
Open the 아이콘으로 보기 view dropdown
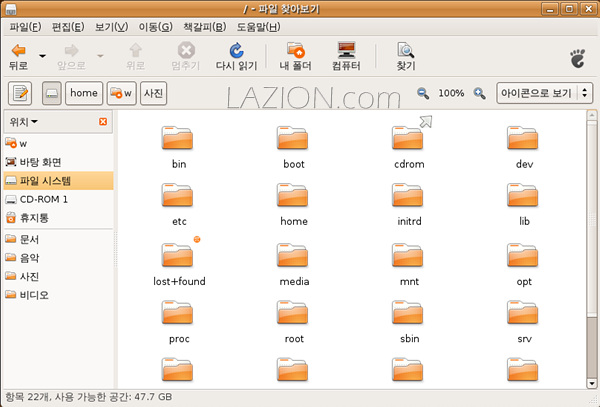click(x=545, y=93)
